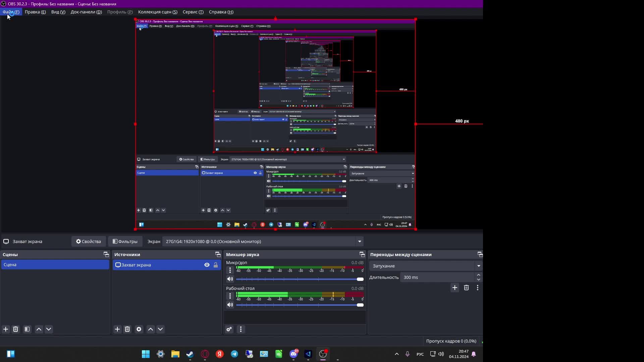644x362 pixels.
Task: Select the Сцена item in scenes list
Action: (55, 264)
